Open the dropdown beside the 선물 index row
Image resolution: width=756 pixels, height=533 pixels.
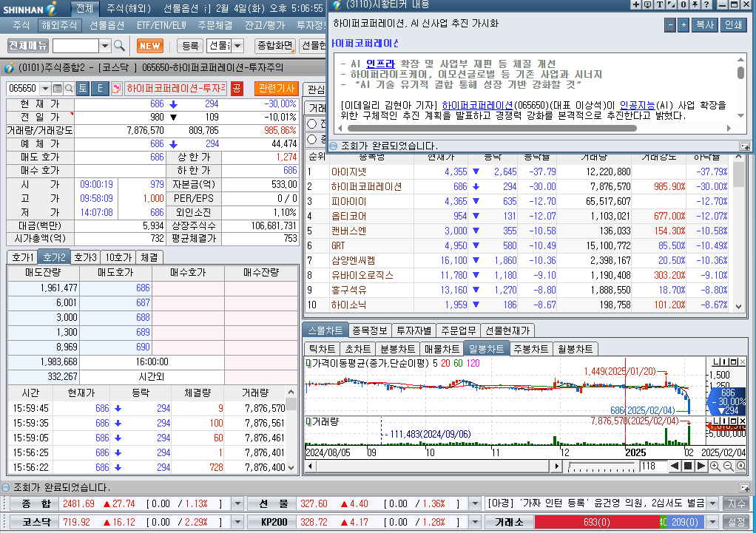point(475,503)
